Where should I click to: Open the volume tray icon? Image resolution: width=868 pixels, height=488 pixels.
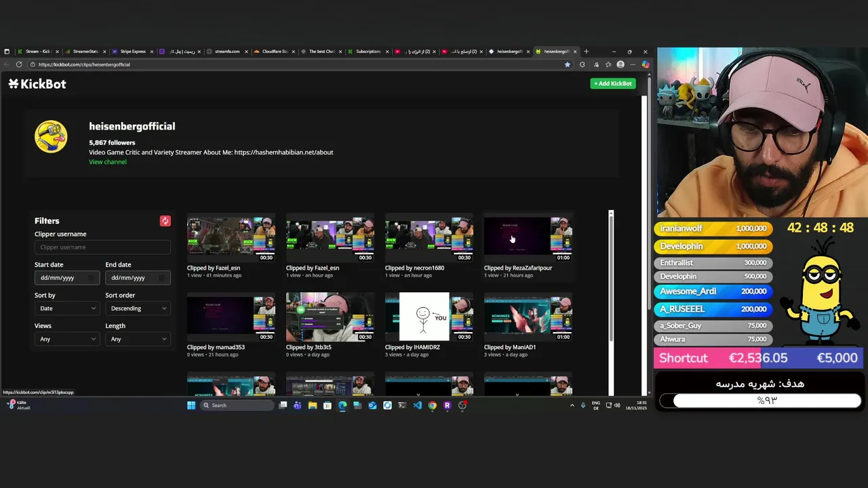pyautogui.click(x=616, y=405)
